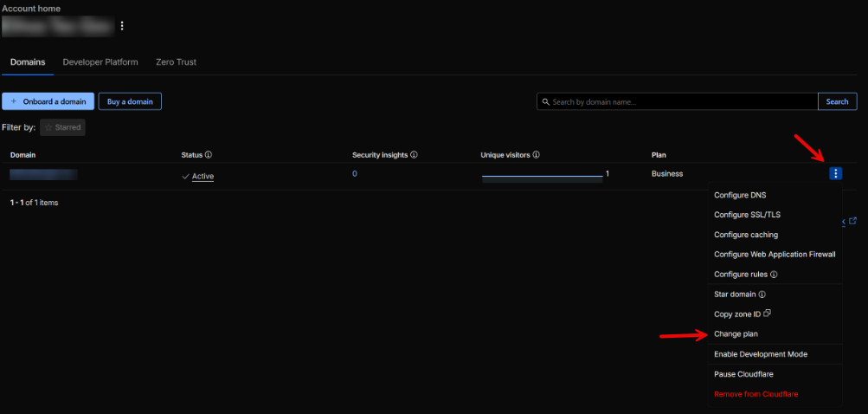Click the info icon beside Star domain

point(762,294)
